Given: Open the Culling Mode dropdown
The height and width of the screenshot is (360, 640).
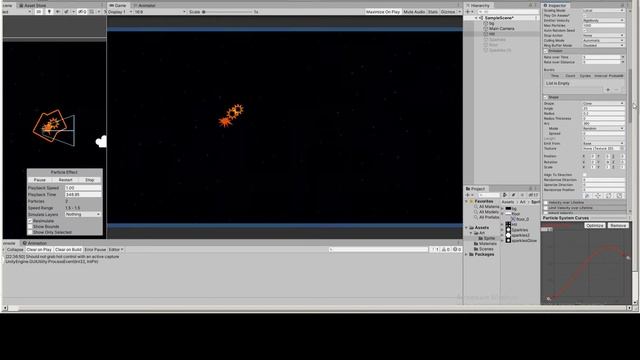Looking at the screenshot, I should pyautogui.click(x=603, y=40).
